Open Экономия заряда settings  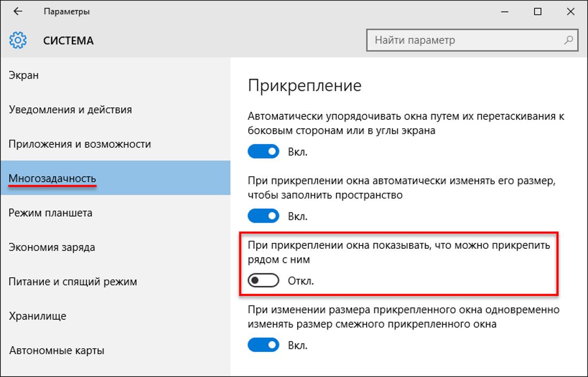[52, 247]
